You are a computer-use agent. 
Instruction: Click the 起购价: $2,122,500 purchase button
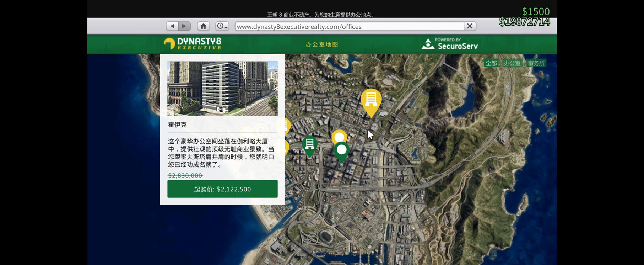[222, 189]
